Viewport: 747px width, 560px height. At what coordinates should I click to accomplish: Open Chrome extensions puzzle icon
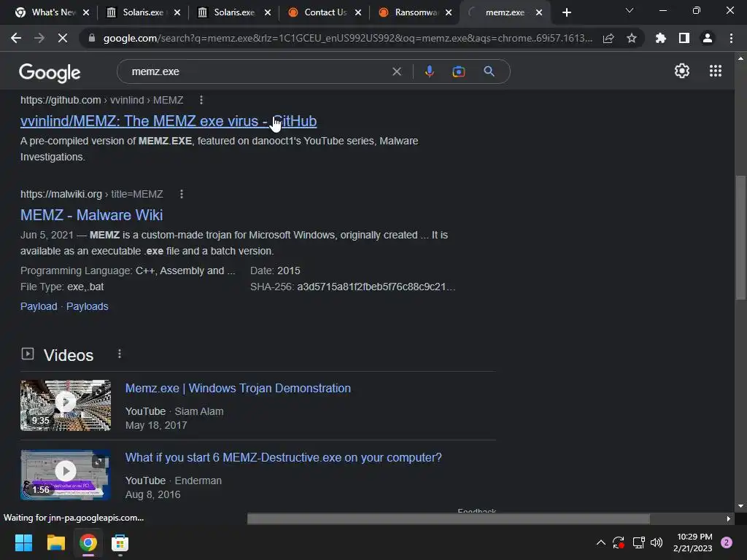click(x=661, y=38)
